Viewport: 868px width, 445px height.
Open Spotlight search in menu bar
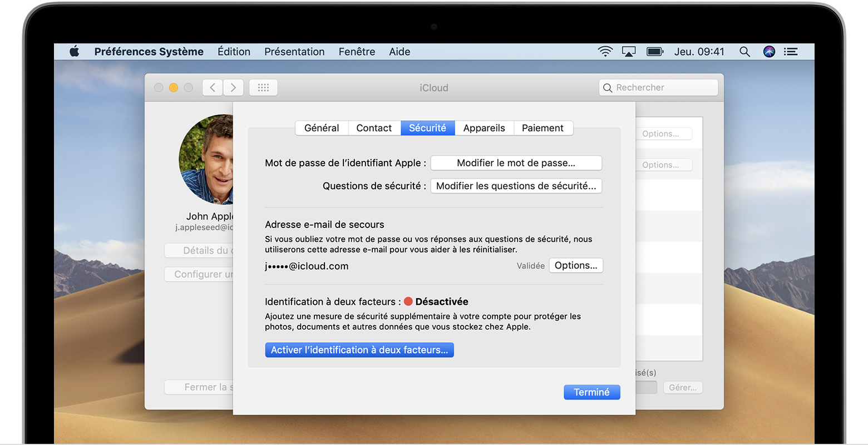pos(744,52)
